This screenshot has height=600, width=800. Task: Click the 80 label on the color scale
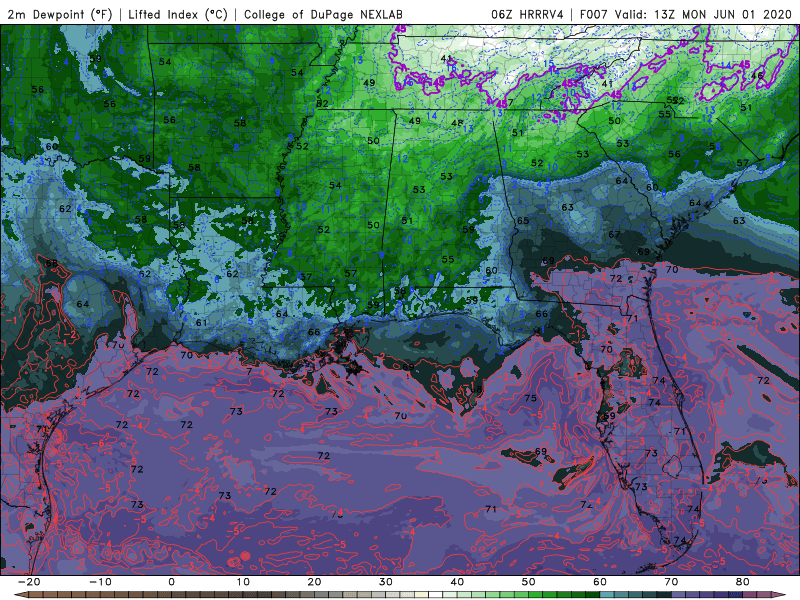(x=743, y=582)
